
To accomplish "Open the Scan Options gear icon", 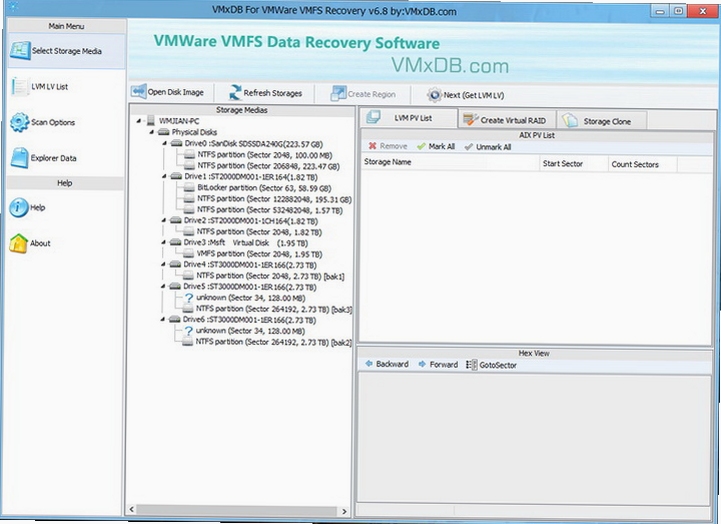I will point(20,122).
